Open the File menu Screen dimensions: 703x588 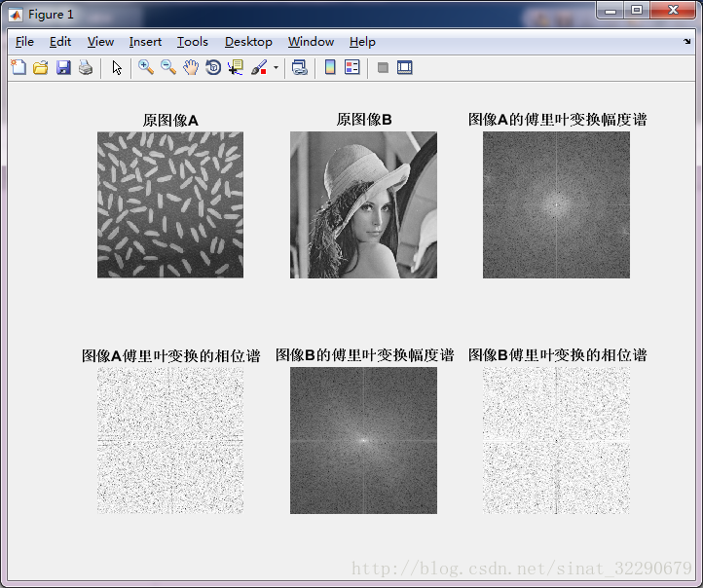coord(24,42)
